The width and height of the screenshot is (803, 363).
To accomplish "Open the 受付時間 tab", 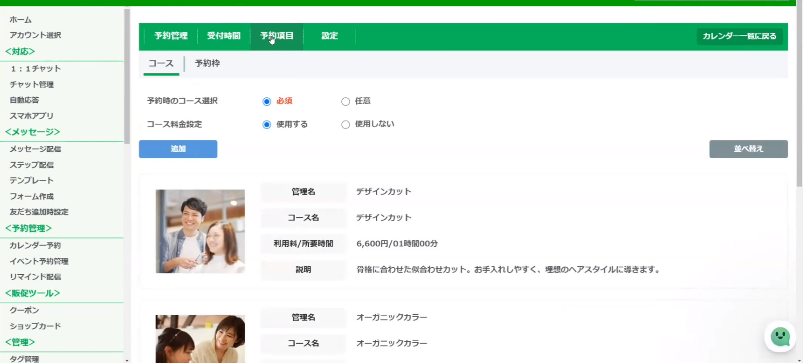I will (x=223, y=36).
